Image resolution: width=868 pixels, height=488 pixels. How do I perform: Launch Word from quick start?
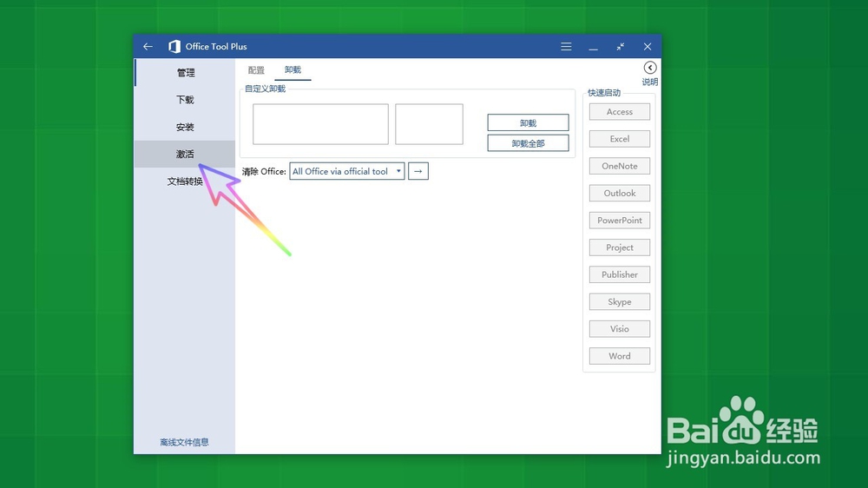(x=620, y=356)
